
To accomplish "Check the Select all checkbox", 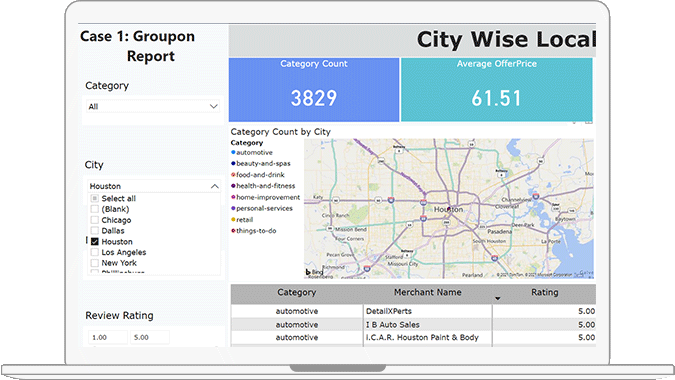I will 95,198.
